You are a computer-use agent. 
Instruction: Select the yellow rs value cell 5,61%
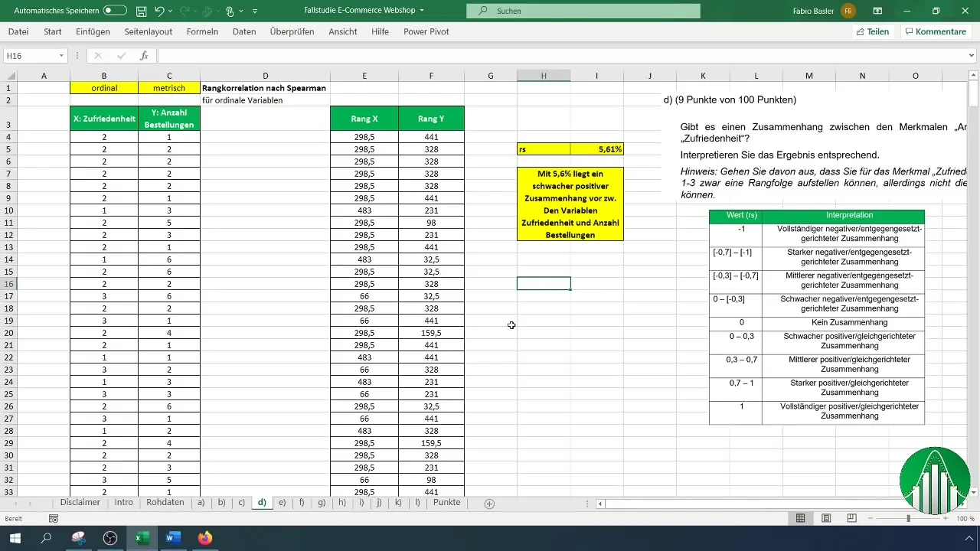click(597, 149)
